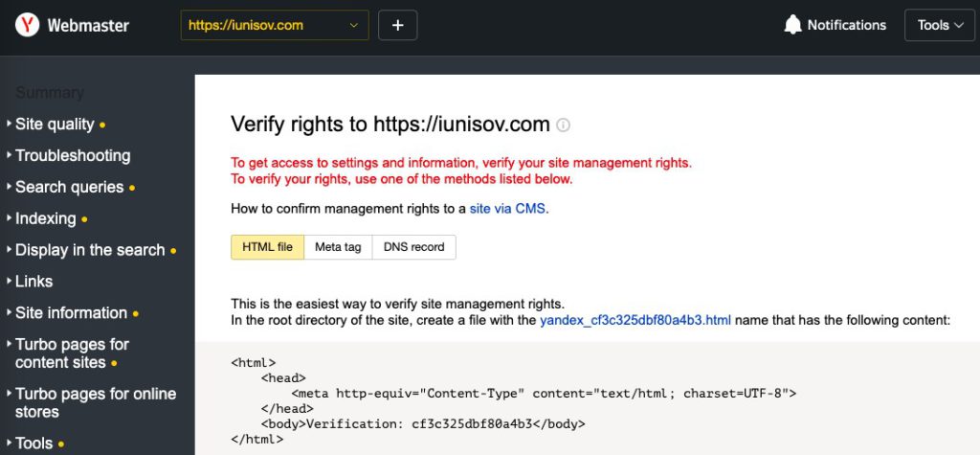Click the Webmaster title text
Screen dimensions: 980x455
88,26
